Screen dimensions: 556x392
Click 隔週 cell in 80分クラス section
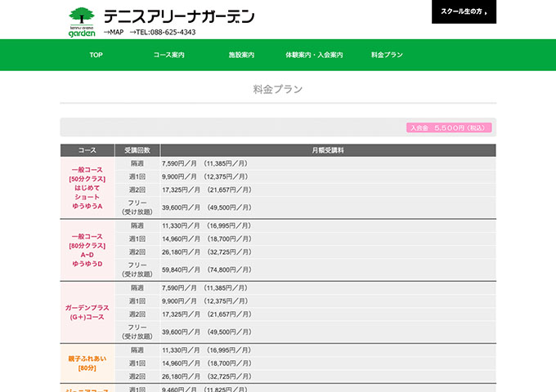tap(137, 226)
